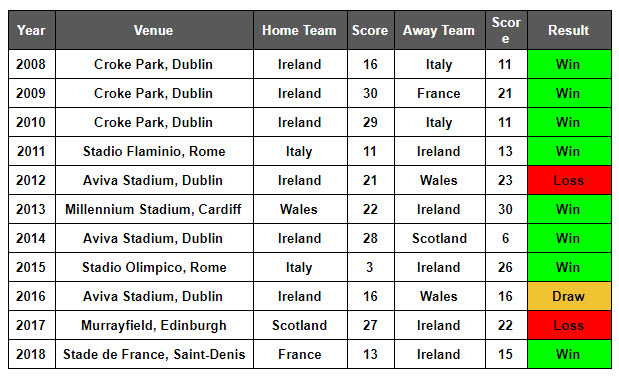Click the green Win cell for 2018
This screenshot has width=619, height=383.
pyautogui.click(x=569, y=354)
